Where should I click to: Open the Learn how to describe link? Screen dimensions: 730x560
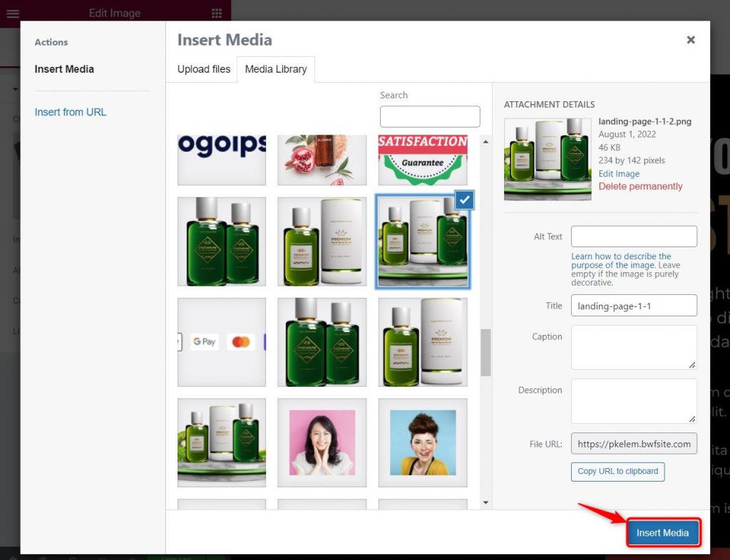pos(621,261)
